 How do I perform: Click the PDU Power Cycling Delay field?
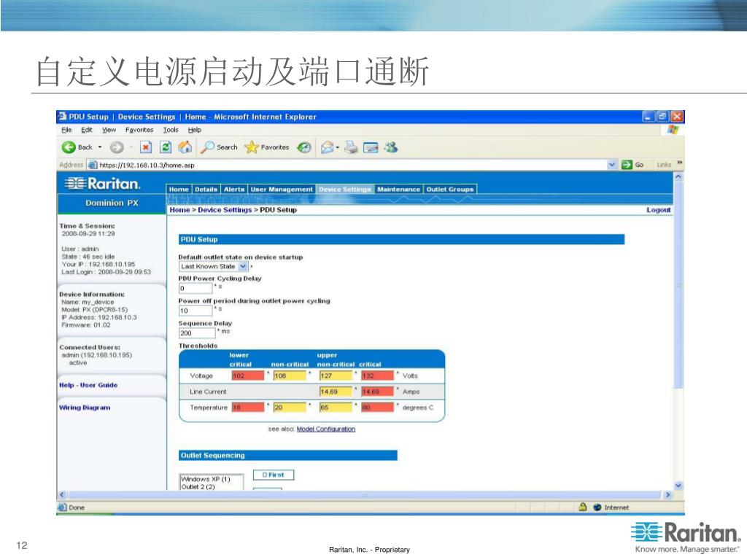pos(196,288)
